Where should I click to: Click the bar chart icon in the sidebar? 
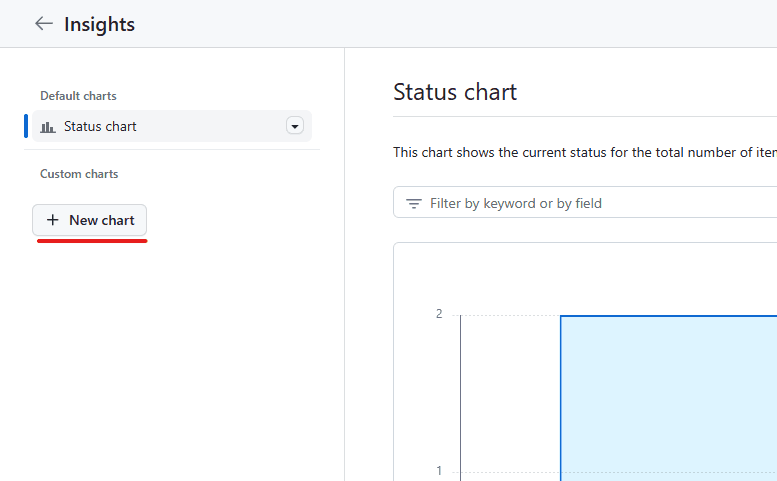[x=48, y=127]
